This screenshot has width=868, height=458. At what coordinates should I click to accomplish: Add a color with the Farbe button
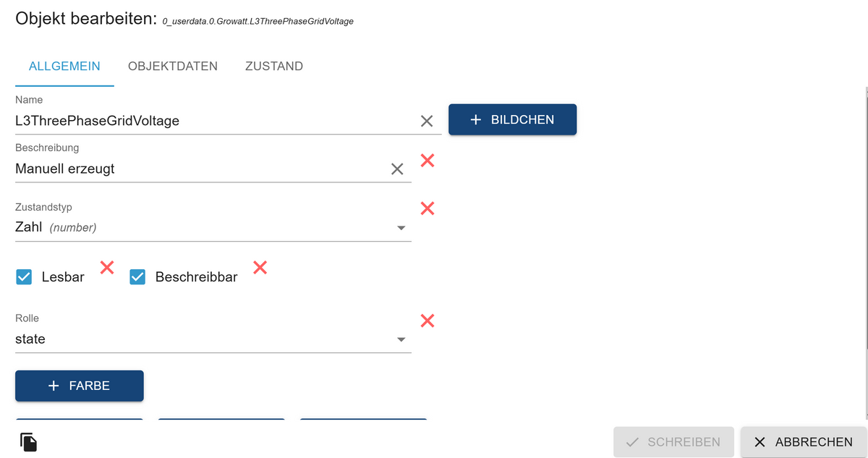(80, 386)
